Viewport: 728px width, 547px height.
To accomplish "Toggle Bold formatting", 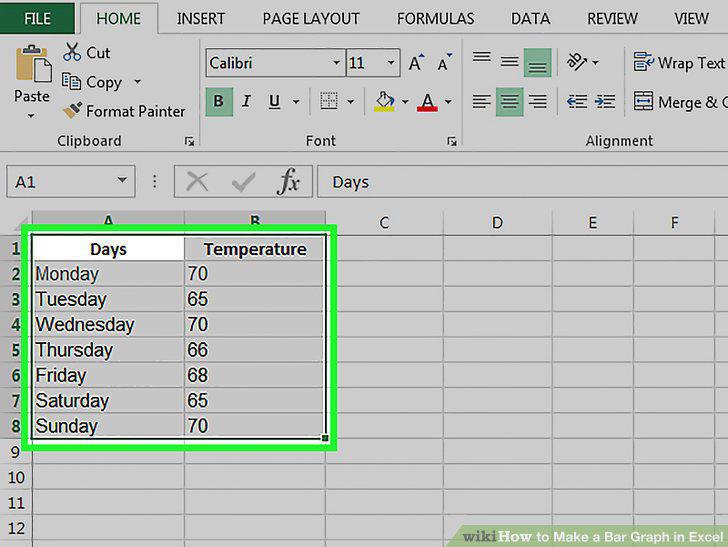I will pos(219,101).
